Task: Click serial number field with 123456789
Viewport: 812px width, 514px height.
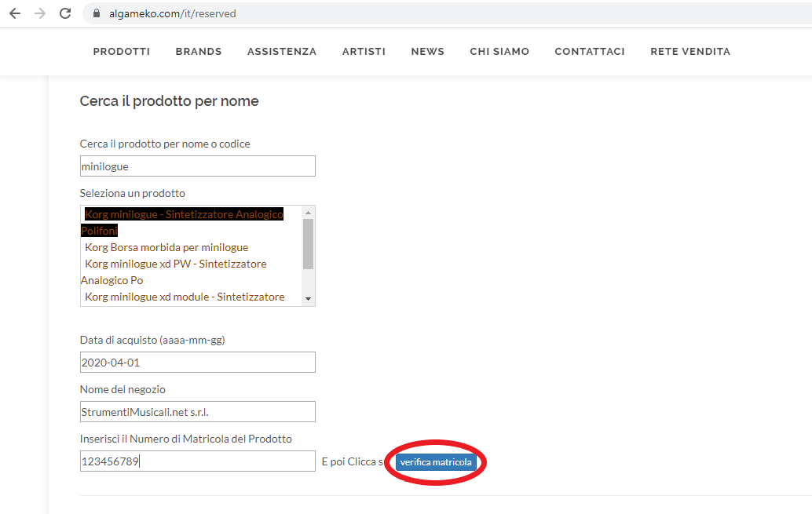Action: 197,461
